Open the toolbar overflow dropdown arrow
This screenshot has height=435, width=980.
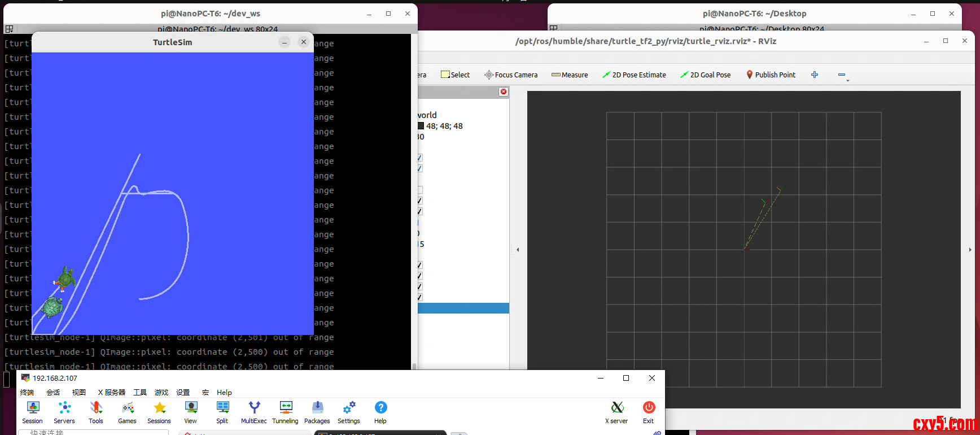[x=847, y=81]
